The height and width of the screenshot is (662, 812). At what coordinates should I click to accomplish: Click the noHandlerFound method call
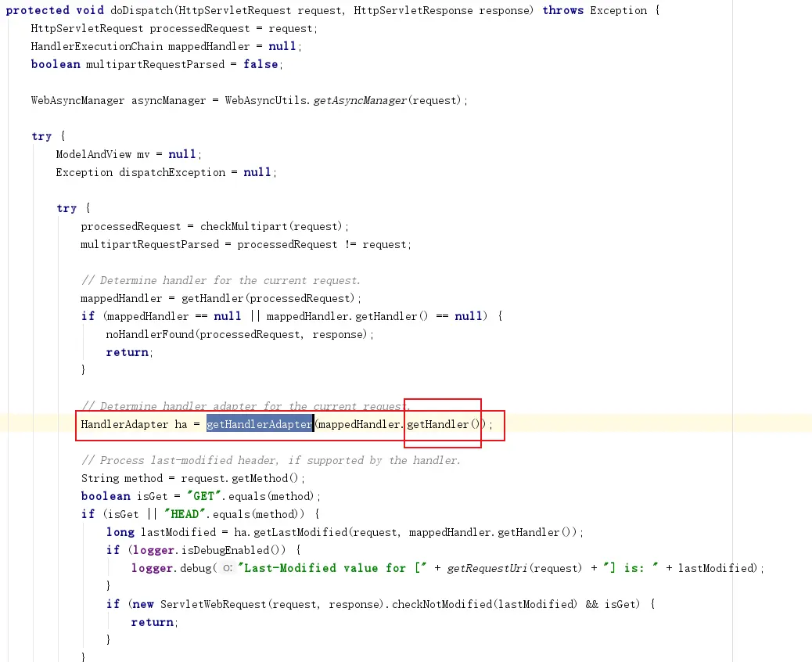point(149,334)
